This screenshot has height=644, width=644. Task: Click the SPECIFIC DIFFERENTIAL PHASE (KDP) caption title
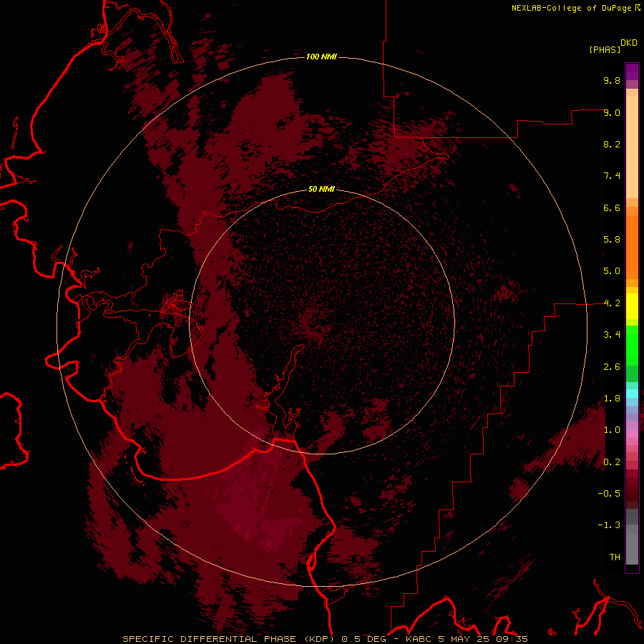coord(229,639)
